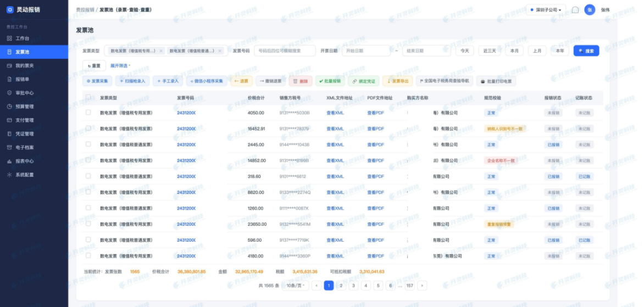Click the 退票 back-arrow button

pyautogui.click(x=241, y=81)
